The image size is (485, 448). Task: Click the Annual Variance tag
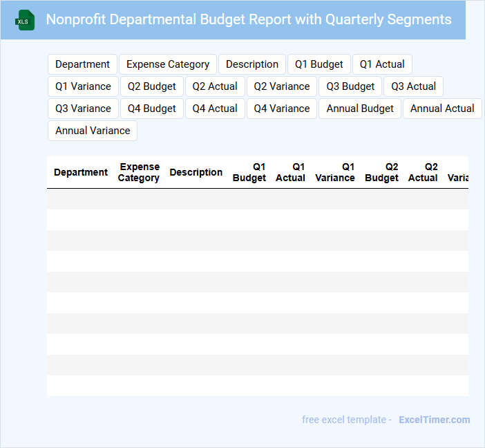(x=93, y=131)
